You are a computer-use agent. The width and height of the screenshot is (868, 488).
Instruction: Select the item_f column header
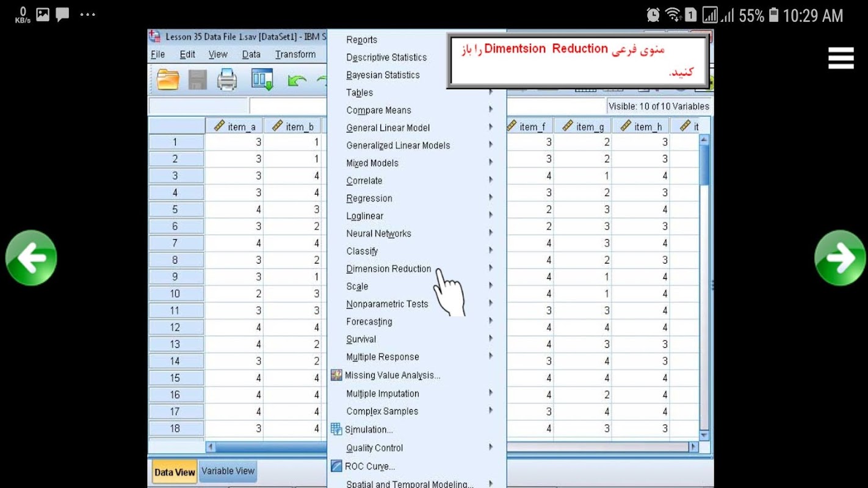pyautogui.click(x=529, y=126)
